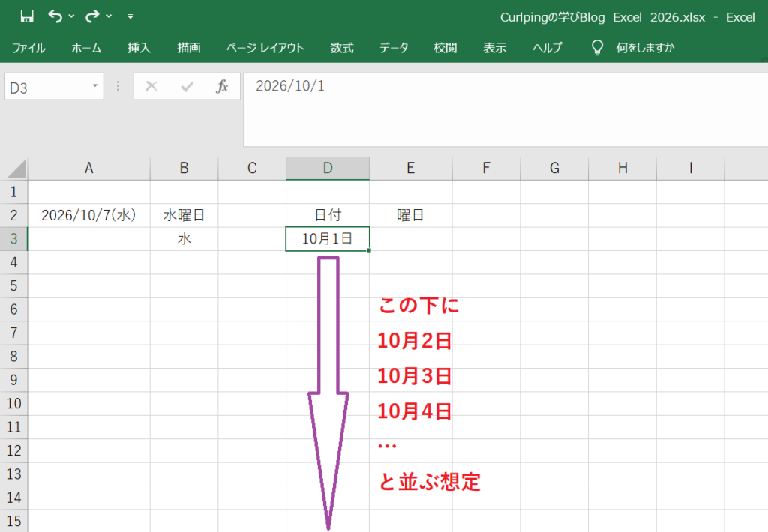Switch to the ヘルプ ribbon tab
768x532 pixels.
pos(547,48)
